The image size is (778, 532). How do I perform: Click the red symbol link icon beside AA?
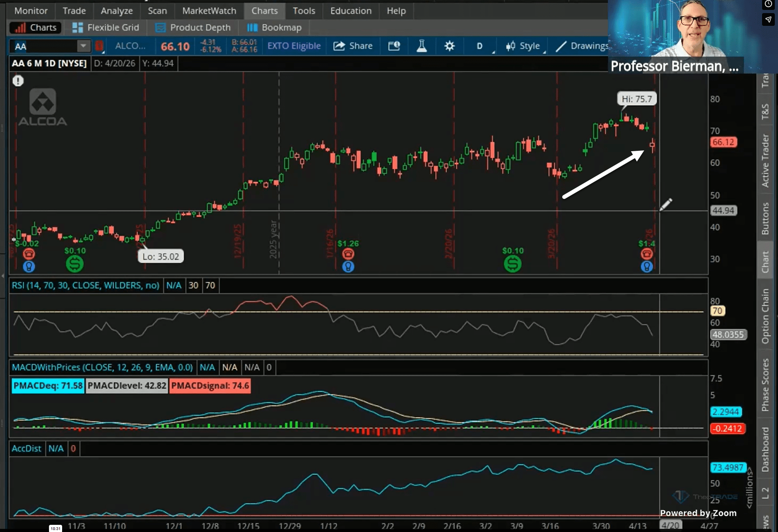99,46
